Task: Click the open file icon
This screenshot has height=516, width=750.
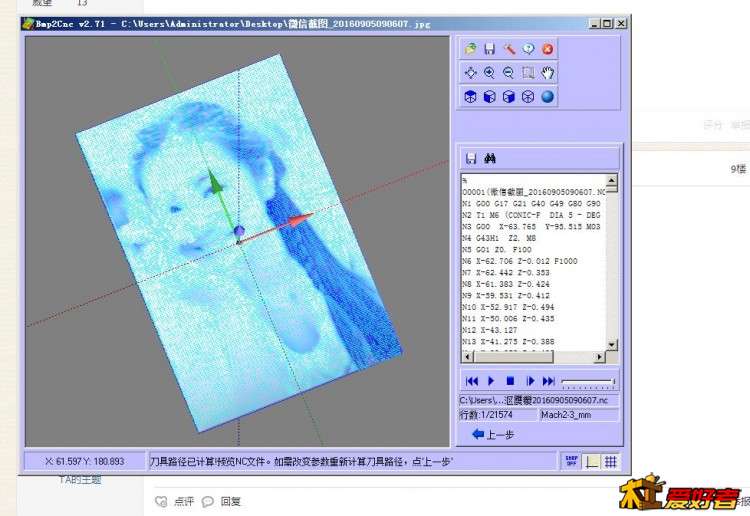Action: click(x=470, y=48)
